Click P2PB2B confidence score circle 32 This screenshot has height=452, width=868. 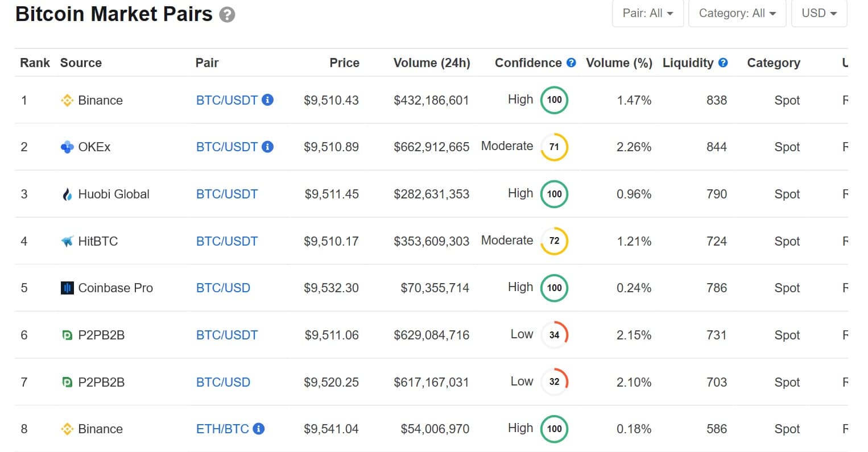point(554,381)
